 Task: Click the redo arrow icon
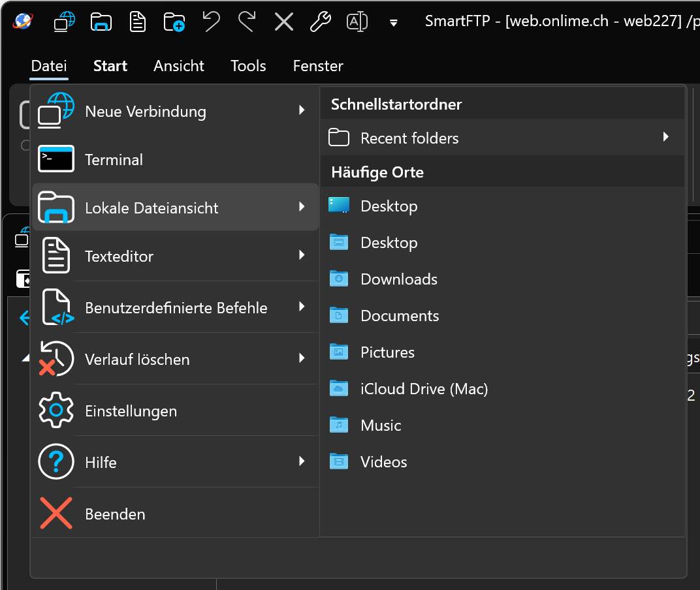coord(247,22)
